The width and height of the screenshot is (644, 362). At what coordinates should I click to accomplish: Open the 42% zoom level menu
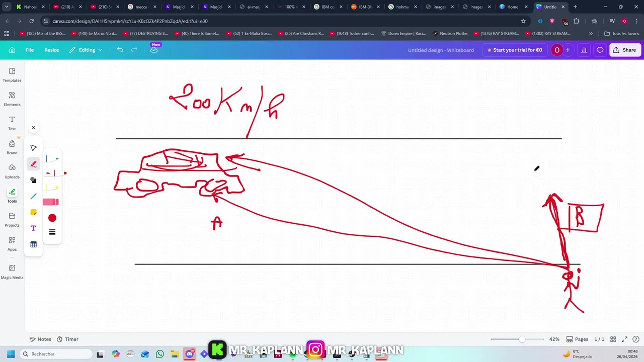point(554,339)
